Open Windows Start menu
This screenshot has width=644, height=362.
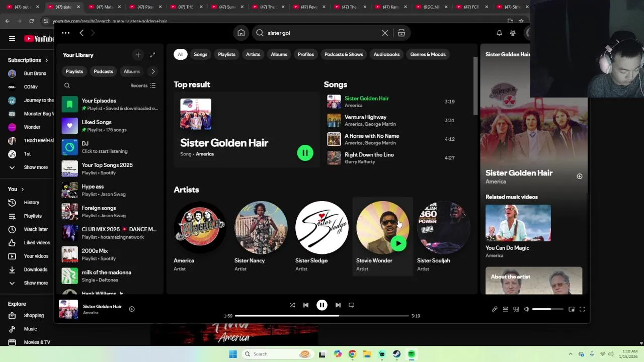(233, 354)
